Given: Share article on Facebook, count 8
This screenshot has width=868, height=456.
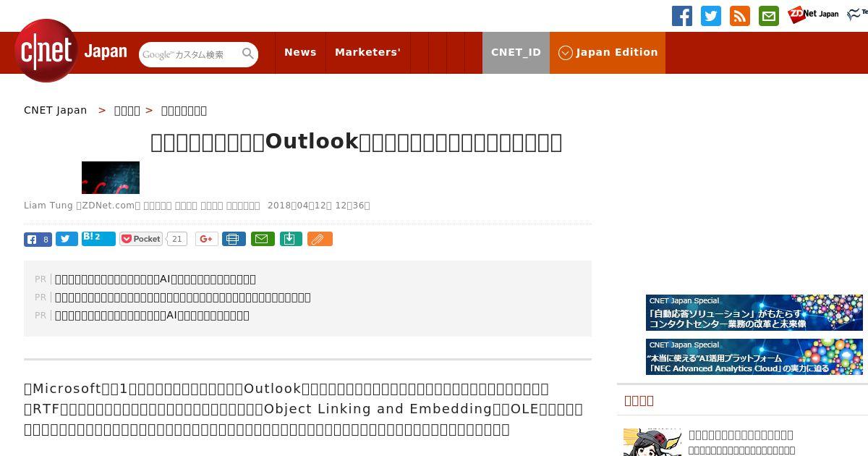Looking at the screenshot, I should click(x=38, y=239).
